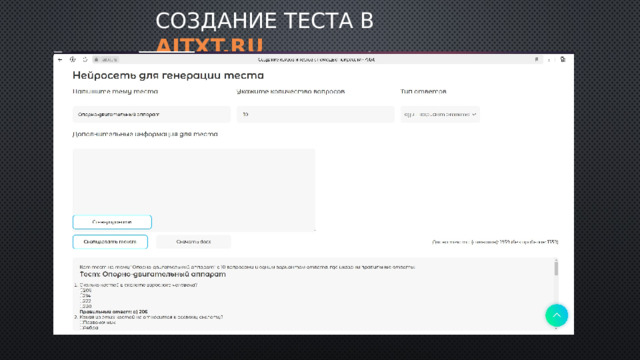The width and height of the screenshot is (640, 360).
Task: Click heading 'Нейросеть для генерации теста'
Action: tap(168, 75)
